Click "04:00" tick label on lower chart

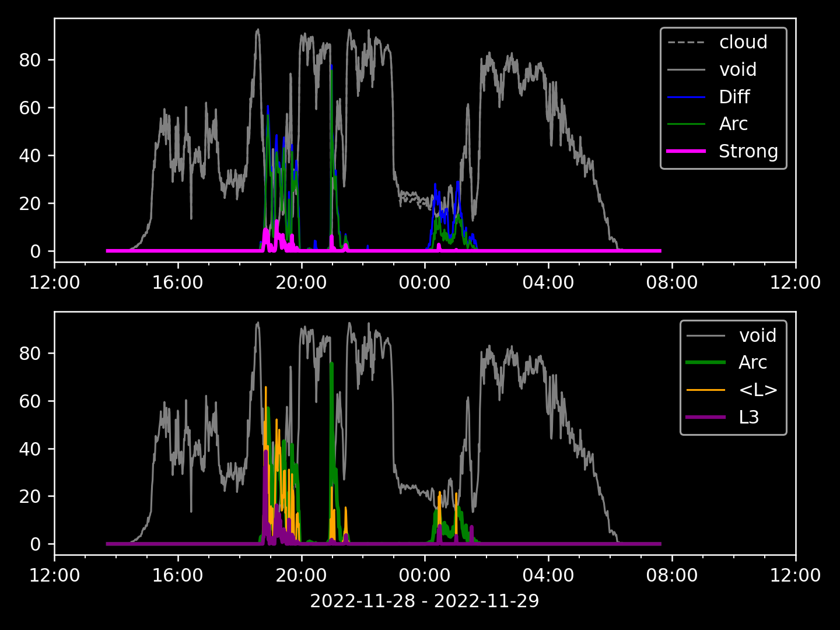548,576
